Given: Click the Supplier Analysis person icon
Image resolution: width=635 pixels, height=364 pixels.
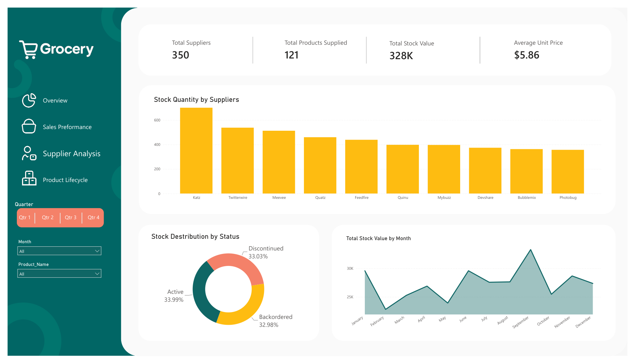Looking at the screenshot, I should click(x=29, y=153).
